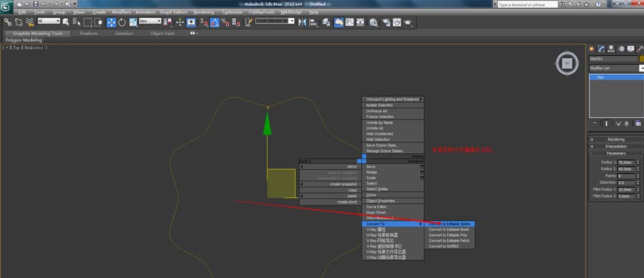Toggle the Window/Crossing selection icon
Image resolution: width=644 pixels, height=278 pixels.
pyautogui.click(x=98, y=22)
